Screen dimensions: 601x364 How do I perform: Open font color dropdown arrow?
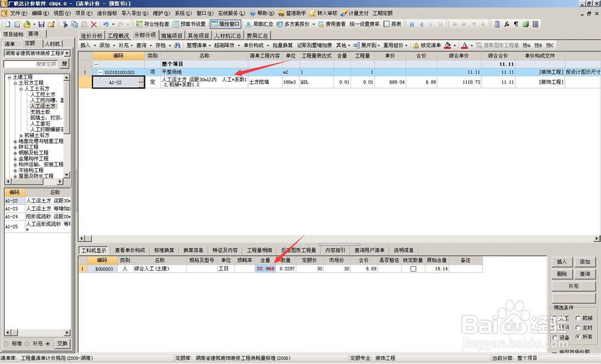pyautogui.click(x=471, y=45)
